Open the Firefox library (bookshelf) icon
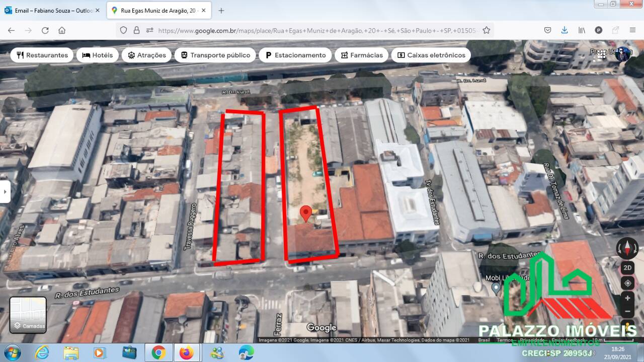The height and width of the screenshot is (362, 644). tap(581, 30)
